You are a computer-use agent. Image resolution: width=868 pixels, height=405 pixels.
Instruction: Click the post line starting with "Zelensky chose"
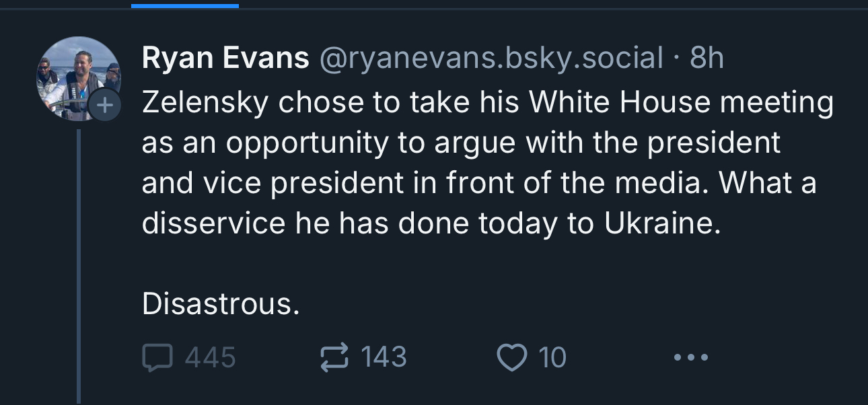coord(487,103)
